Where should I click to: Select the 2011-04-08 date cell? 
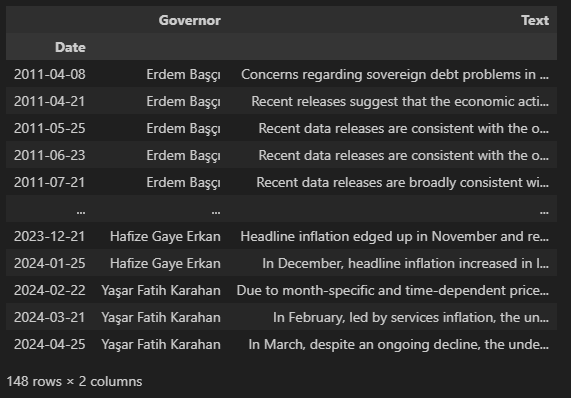(x=50, y=74)
